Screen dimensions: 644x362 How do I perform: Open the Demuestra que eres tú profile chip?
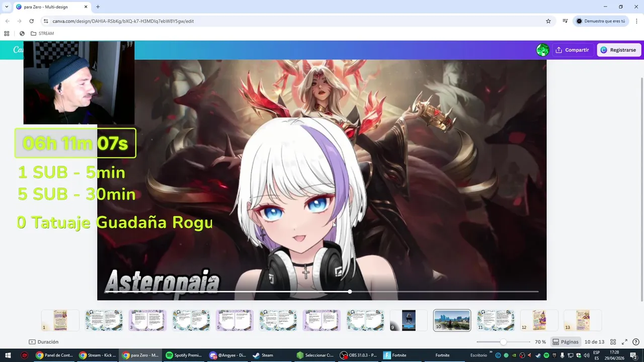601,21
